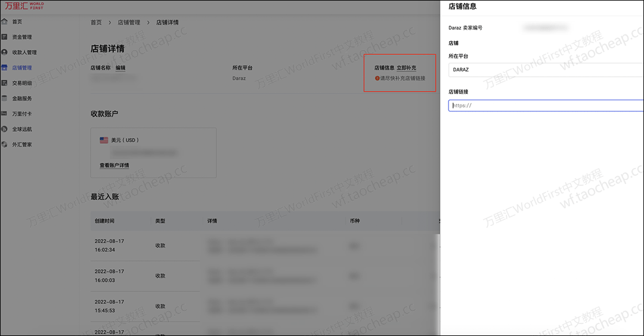Open 万里付卡 menu item
Viewport: 644px width, 336px height.
22,114
